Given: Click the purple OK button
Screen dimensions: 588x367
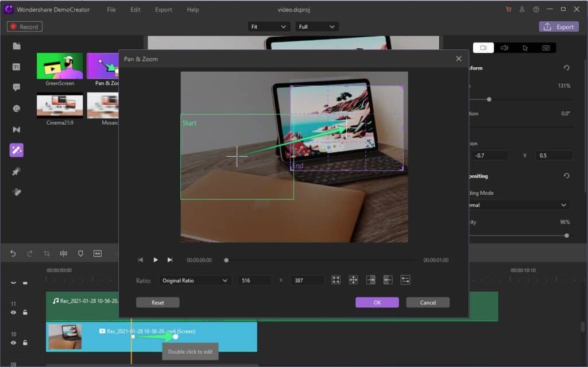Looking at the screenshot, I should (x=377, y=302).
